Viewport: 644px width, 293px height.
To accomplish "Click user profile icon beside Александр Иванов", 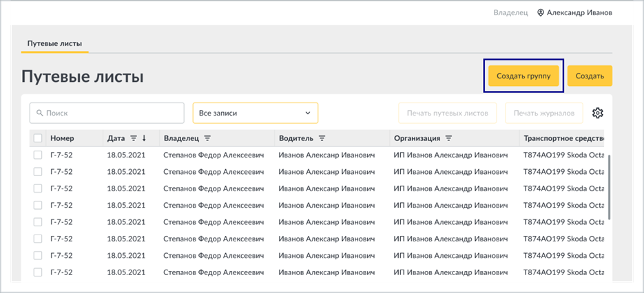I will pyautogui.click(x=541, y=12).
